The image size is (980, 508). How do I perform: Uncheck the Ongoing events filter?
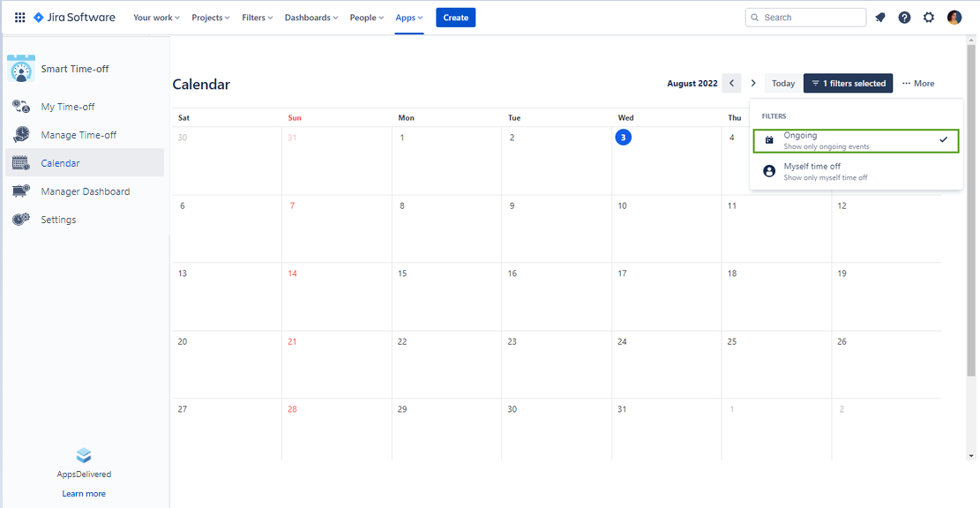(x=855, y=141)
